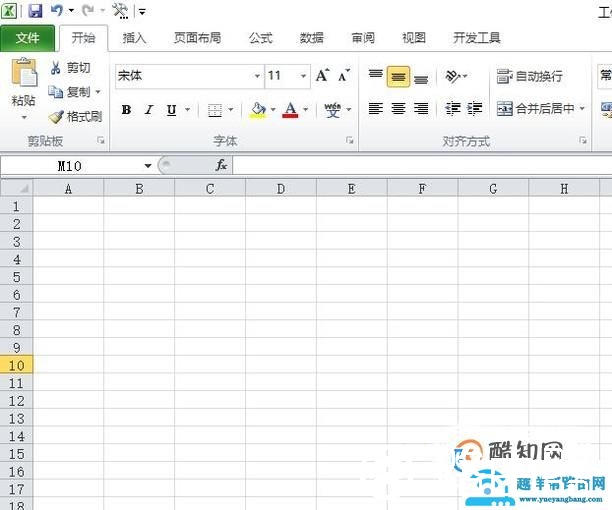Open the 文件 File tab
The image size is (612, 510).
click(27, 38)
